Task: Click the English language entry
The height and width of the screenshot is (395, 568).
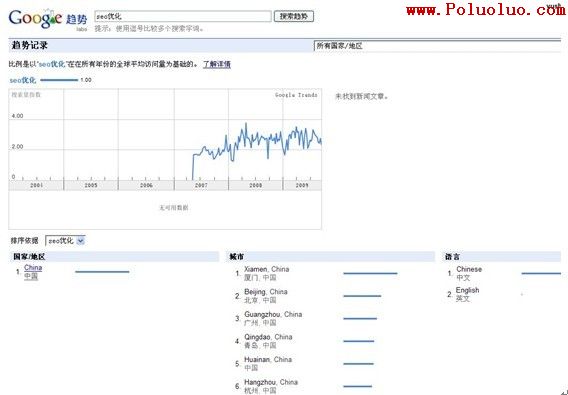Action: click(467, 294)
